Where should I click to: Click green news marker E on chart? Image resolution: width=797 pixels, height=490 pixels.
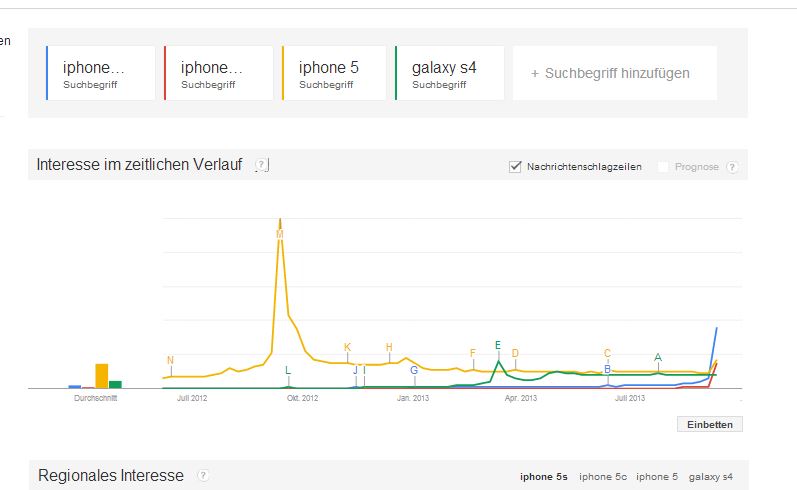[497, 345]
